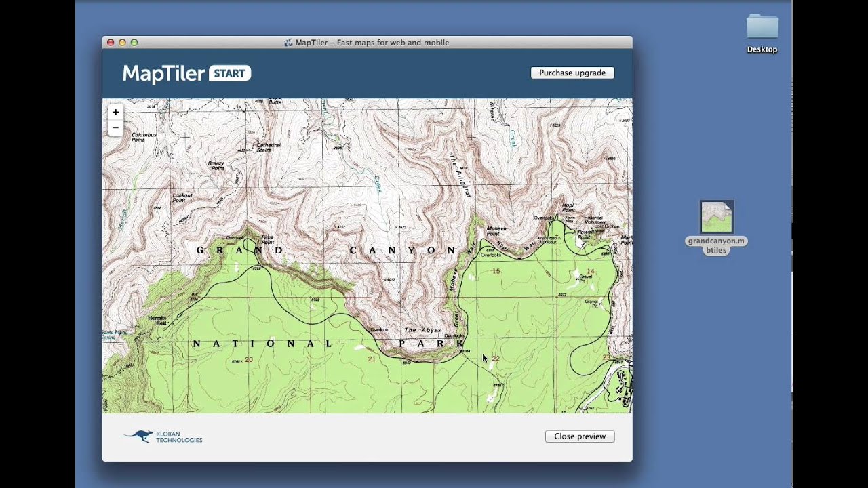Click Hopi Point label on map
The height and width of the screenshot is (488, 868).
(568, 206)
